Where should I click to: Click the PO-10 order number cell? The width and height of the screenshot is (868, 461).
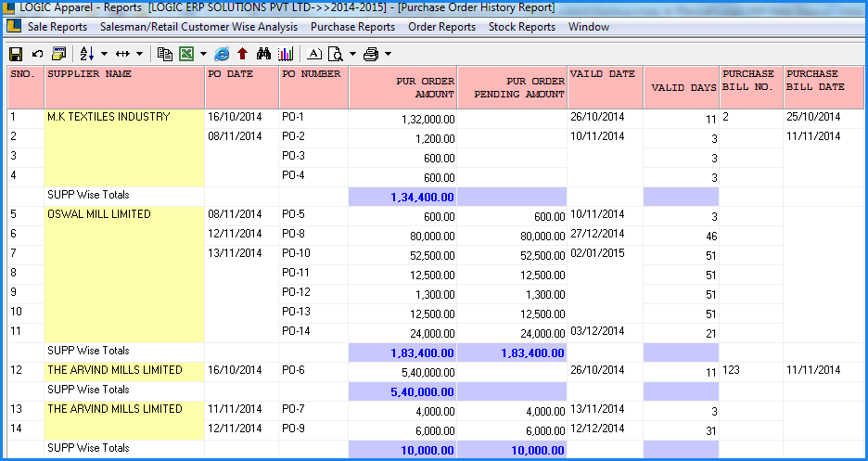click(x=313, y=254)
